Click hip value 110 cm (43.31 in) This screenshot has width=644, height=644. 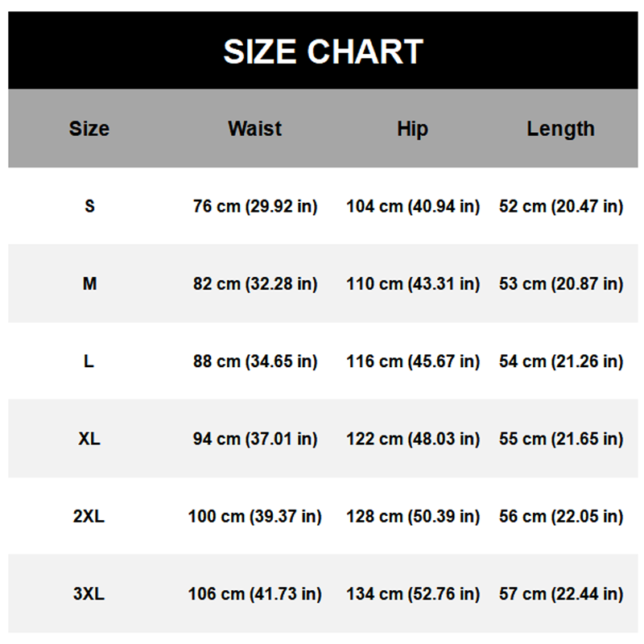click(x=413, y=283)
